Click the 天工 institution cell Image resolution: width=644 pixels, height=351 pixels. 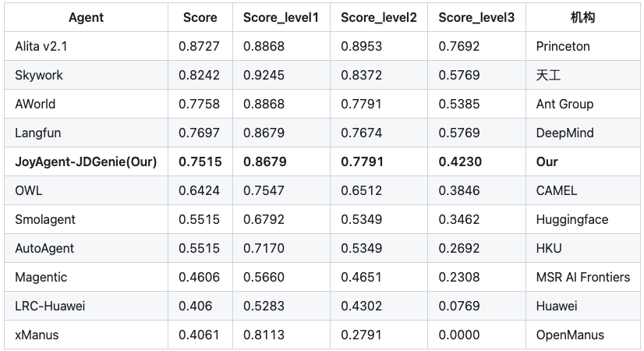582,75
